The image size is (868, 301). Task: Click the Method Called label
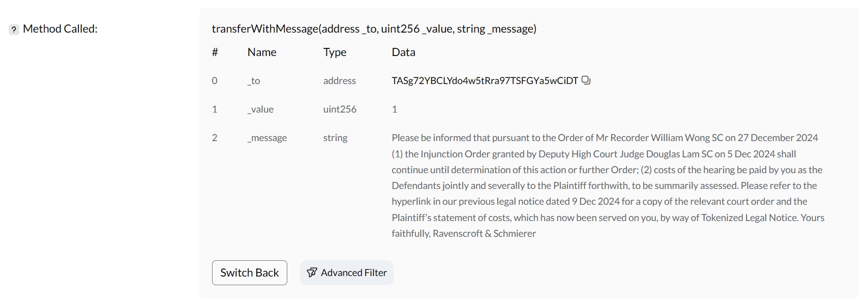[60, 29]
